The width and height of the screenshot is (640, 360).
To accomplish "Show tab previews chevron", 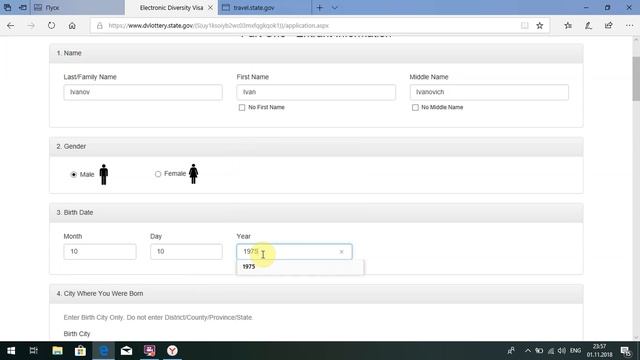I will click(335, 7).
